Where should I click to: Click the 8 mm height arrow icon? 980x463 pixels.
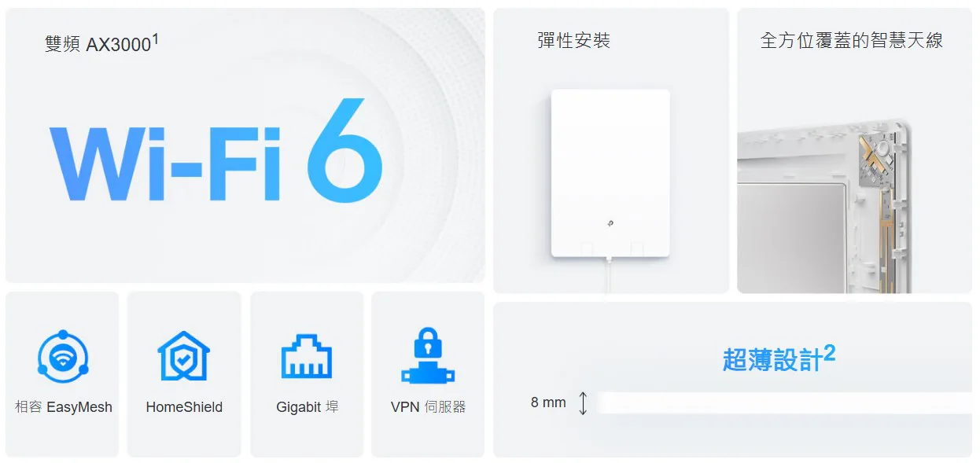click(583, 403)
